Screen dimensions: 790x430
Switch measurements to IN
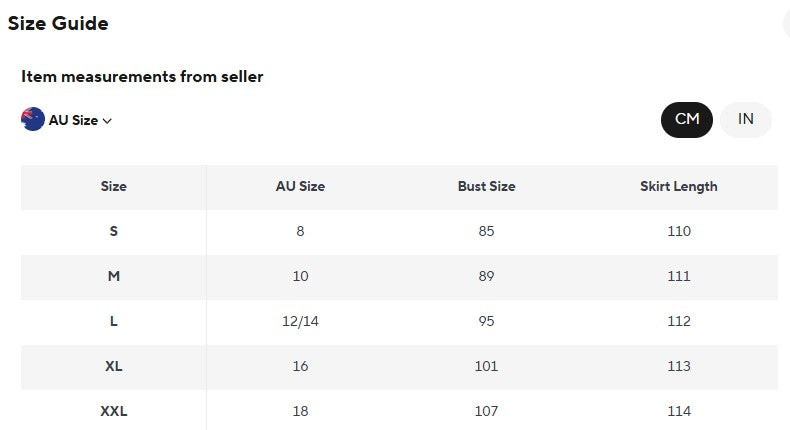(746, 119)
